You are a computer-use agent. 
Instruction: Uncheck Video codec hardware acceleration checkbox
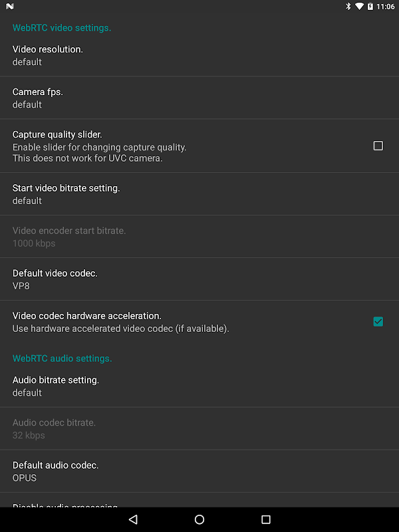click(378, 322)
